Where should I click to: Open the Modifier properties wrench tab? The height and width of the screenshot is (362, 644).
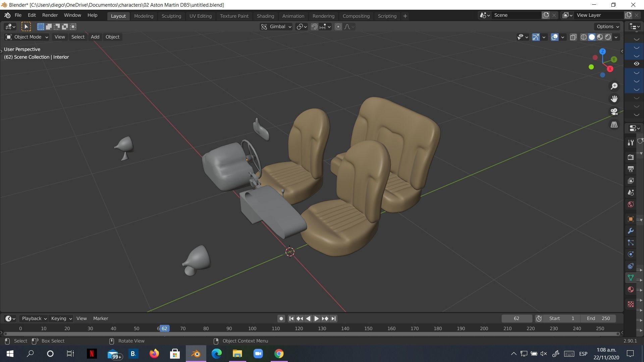(x=631, y=231)
